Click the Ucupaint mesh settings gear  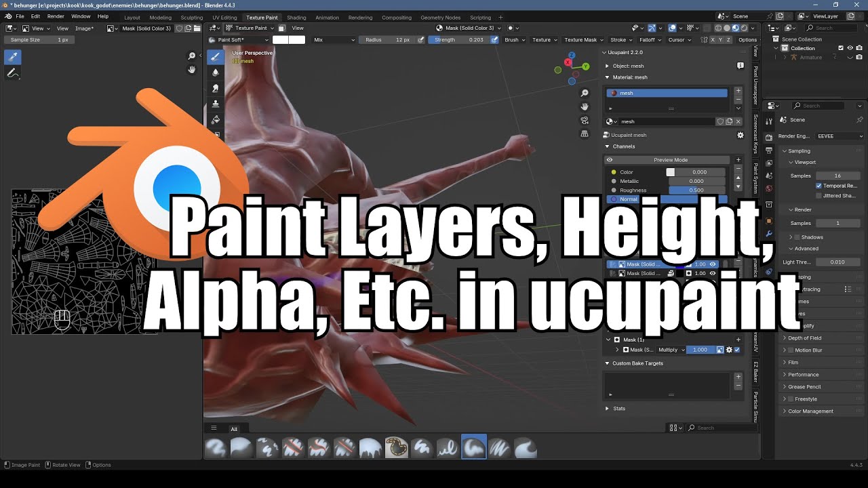pos(741,135)
